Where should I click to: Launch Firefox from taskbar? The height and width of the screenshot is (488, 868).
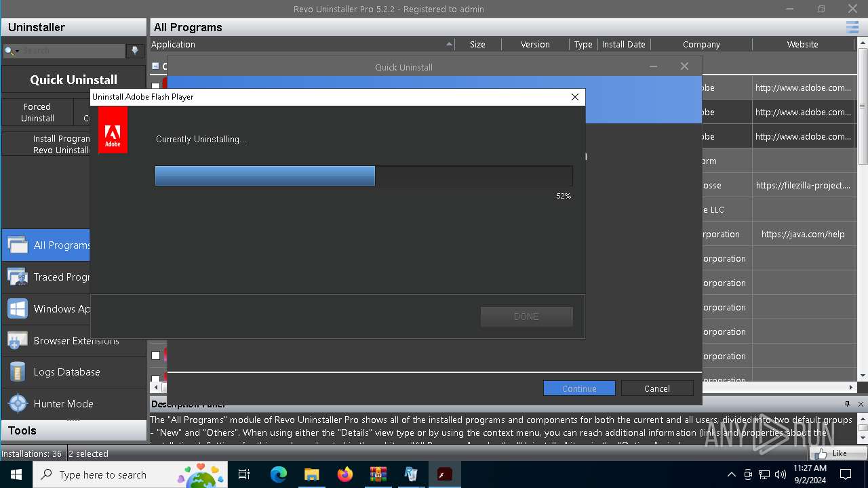pyautogui.click(x=344, y=474)
